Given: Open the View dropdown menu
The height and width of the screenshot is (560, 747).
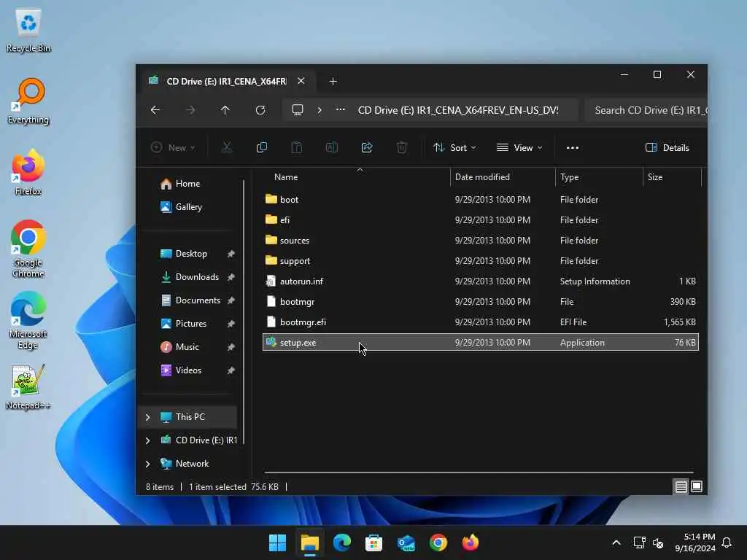Looking at the screenshot, I should pyautogui.click(x=519, y=147).
